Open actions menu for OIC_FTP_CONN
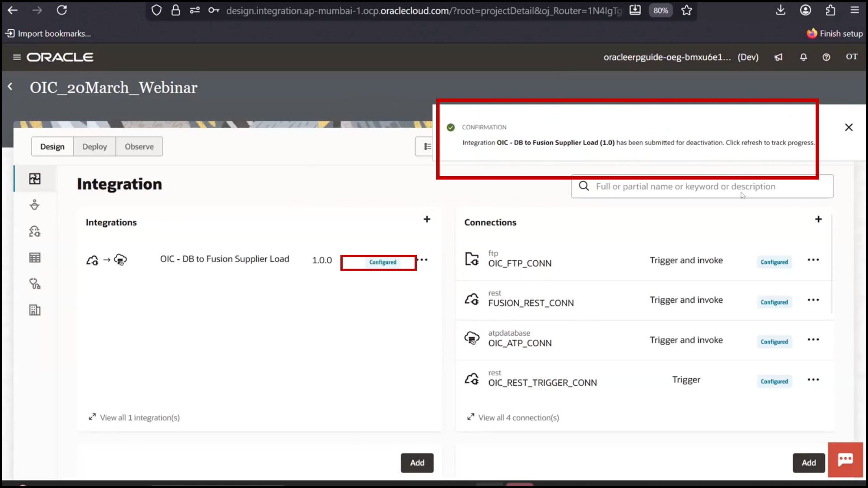This screenshot has width=868, height=488. point(813,260)
